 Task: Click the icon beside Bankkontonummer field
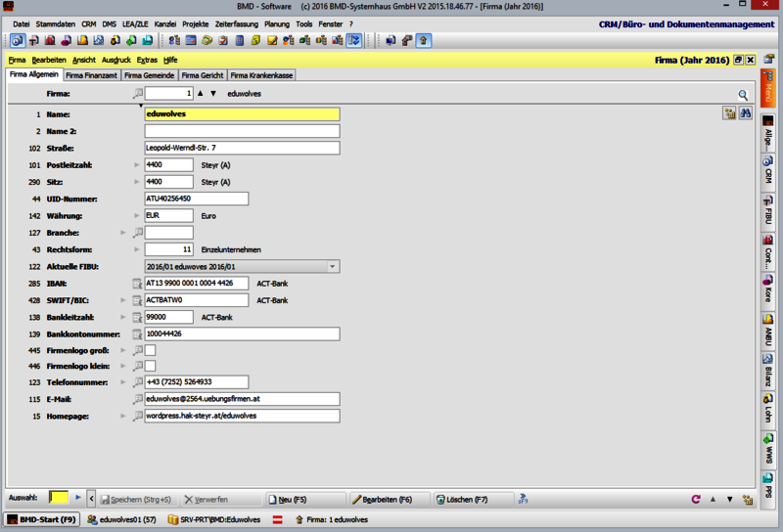(137, 334)
